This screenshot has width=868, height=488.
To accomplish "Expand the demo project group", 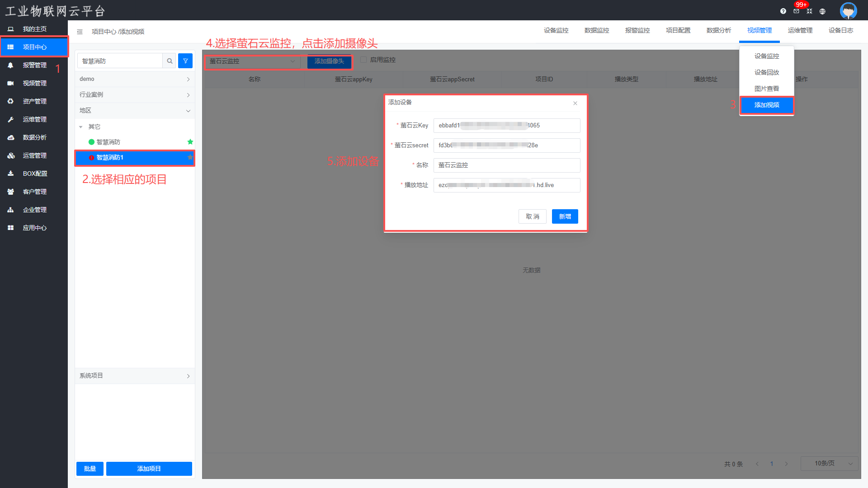I will coord(135,79).
